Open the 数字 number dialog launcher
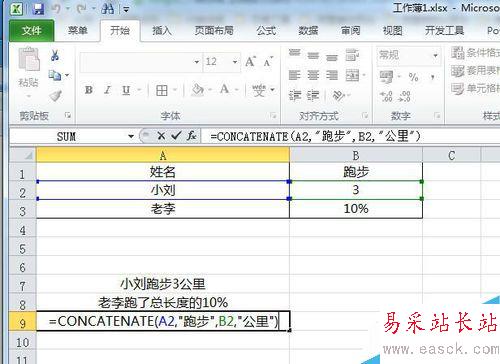 point(437,116)
